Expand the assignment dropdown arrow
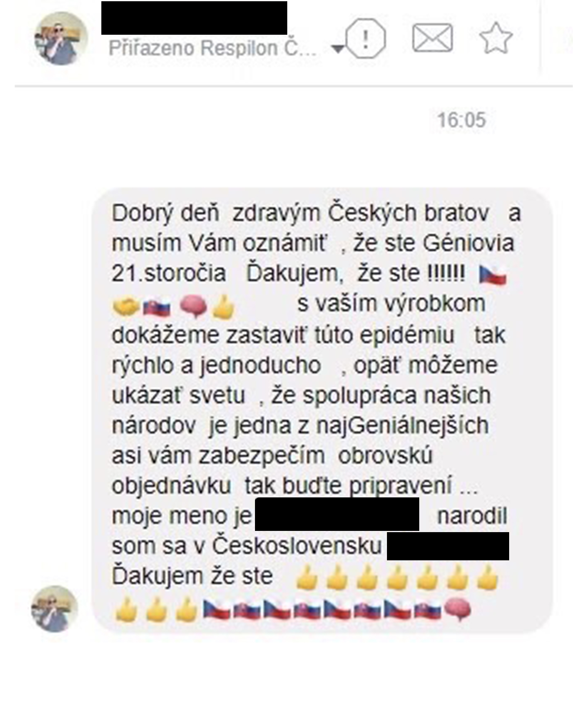 click(338, 49)
